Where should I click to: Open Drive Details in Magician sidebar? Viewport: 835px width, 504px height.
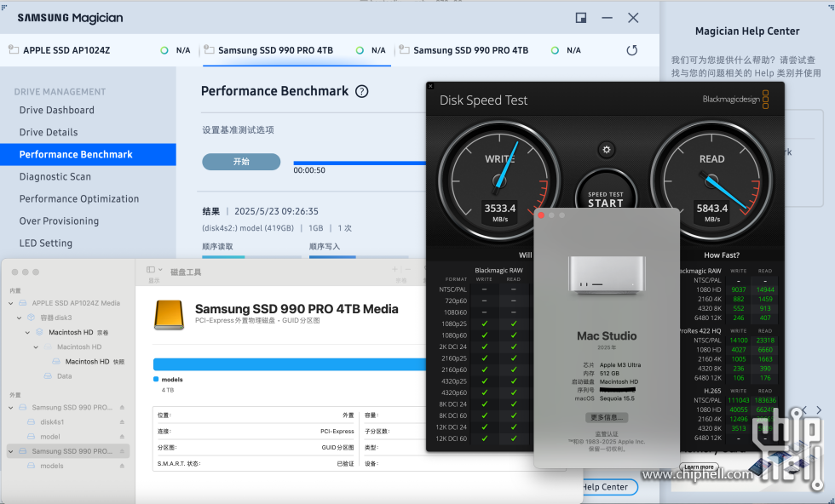(49, 133)
